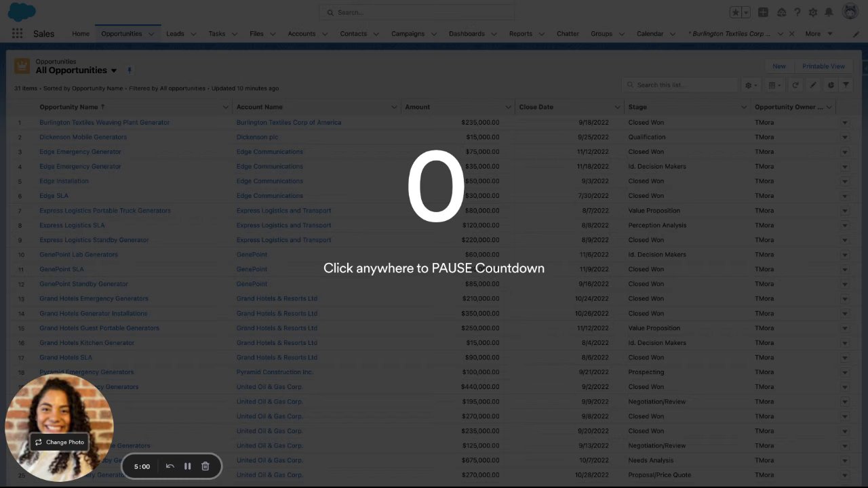The image size is (868, 488).
Task: Open the All Opportunities list view picker
Action: 114,70
